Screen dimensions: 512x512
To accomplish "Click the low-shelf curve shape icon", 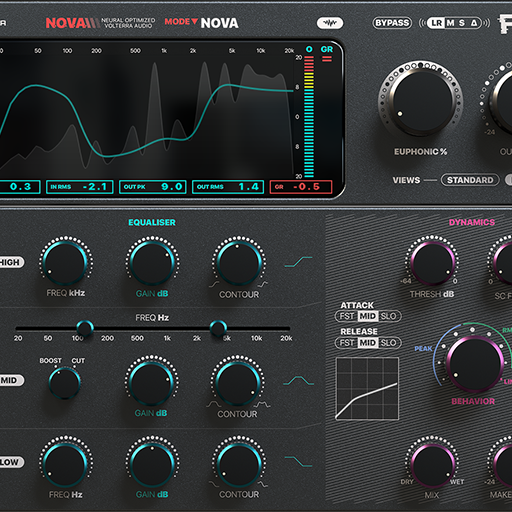I will click(x=298, y=462).
